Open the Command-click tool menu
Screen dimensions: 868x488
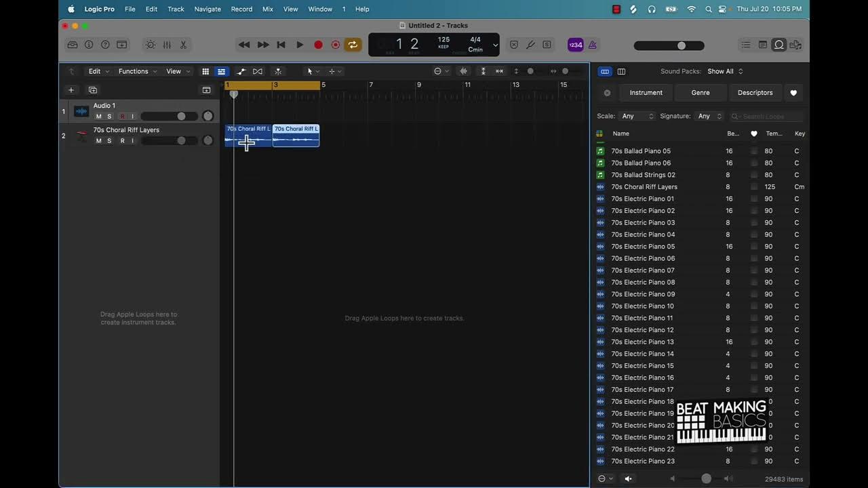335,71
